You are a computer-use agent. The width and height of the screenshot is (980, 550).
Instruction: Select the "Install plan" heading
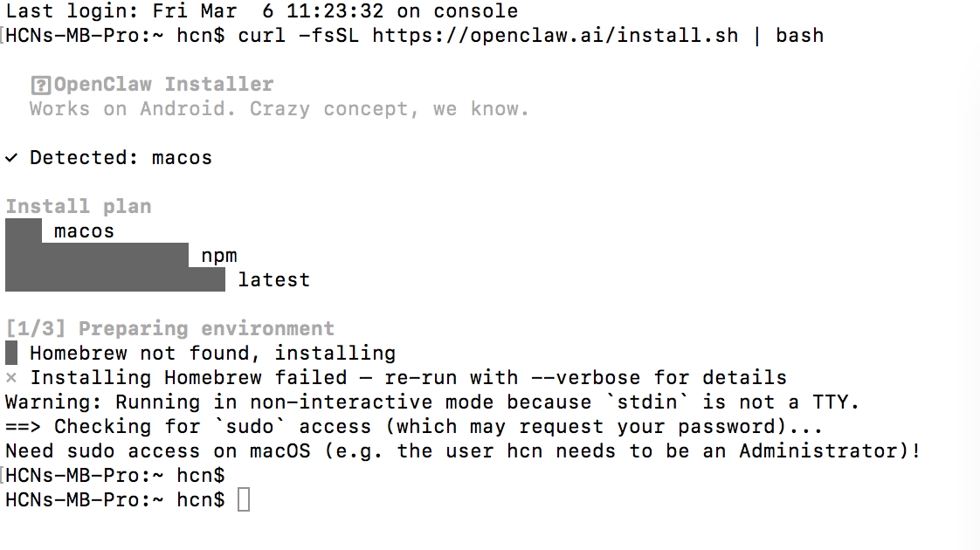pos(79,207)
